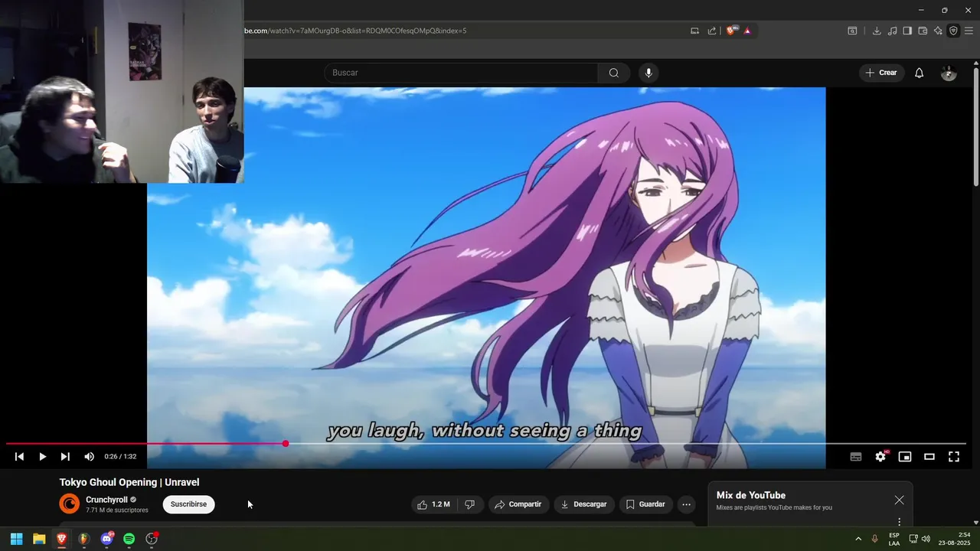Open the media playlist music note icon
Image resolution: width=980 pixels, height=551 pixels.
click(892, 31)
